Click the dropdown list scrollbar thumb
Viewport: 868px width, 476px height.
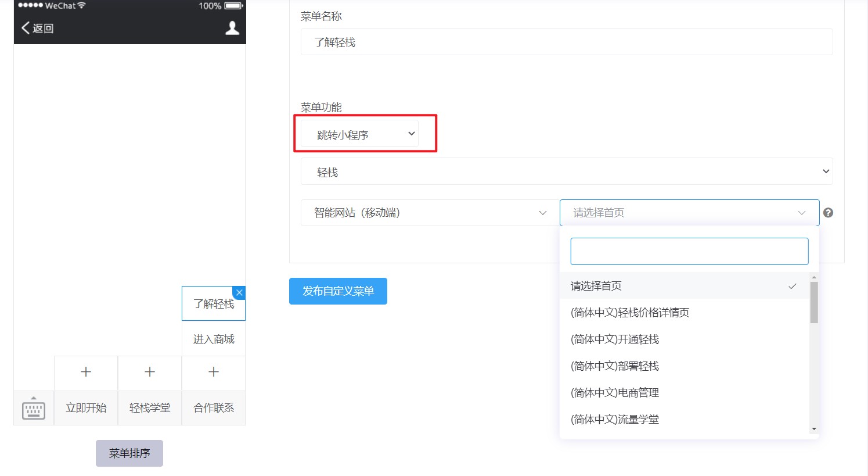tap(814, 302)
